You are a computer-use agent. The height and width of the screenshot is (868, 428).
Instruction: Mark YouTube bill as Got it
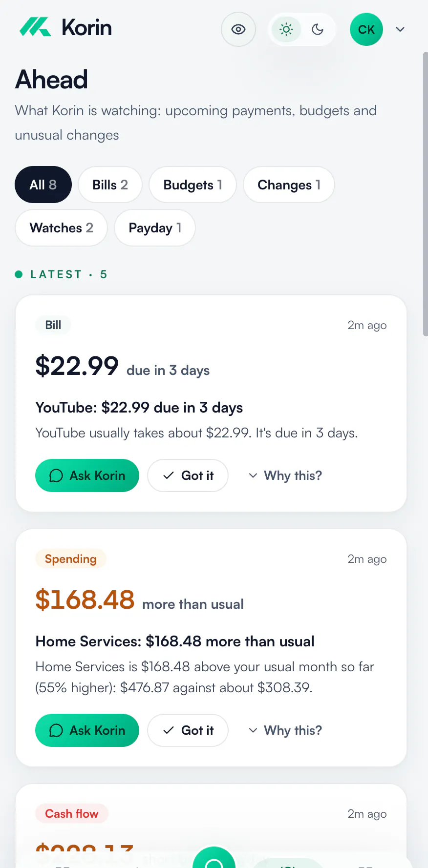(x=188, y=475)
